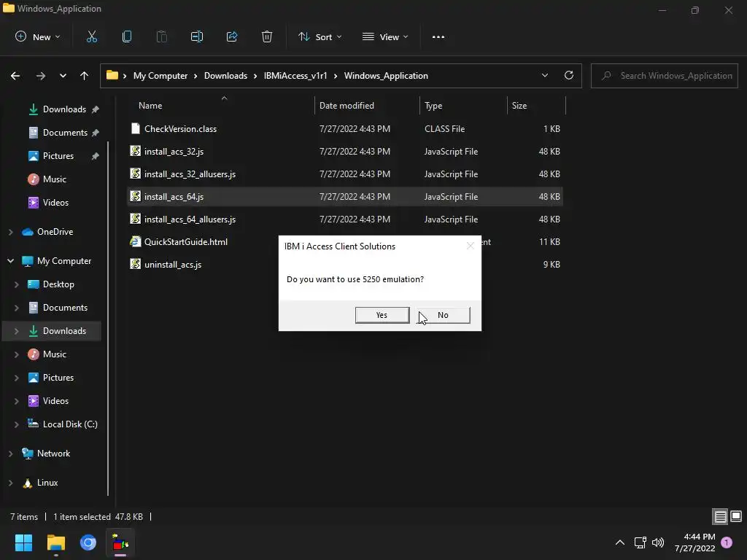The width and height of the screenshot is (747, 560).
Task: Click the Delete trash can icon
Action: coord(267,36)
